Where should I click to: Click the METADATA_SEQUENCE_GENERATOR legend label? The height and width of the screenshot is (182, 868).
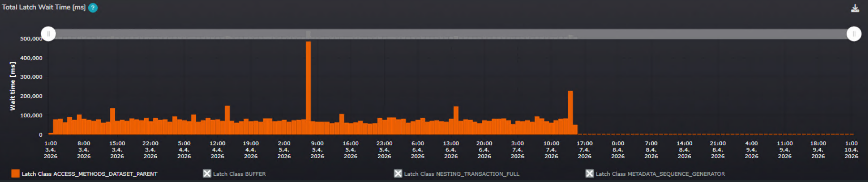tap(660, 174)
